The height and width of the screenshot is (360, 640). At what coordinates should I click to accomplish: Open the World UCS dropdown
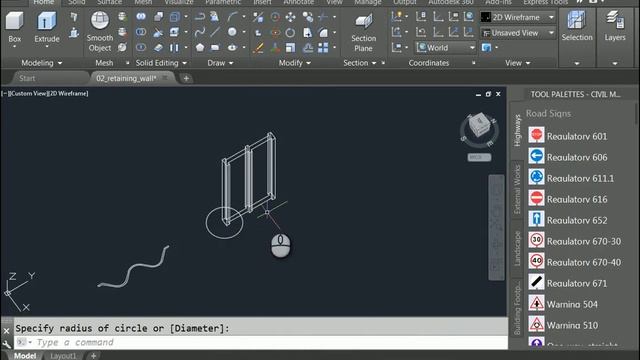[446, 48]
